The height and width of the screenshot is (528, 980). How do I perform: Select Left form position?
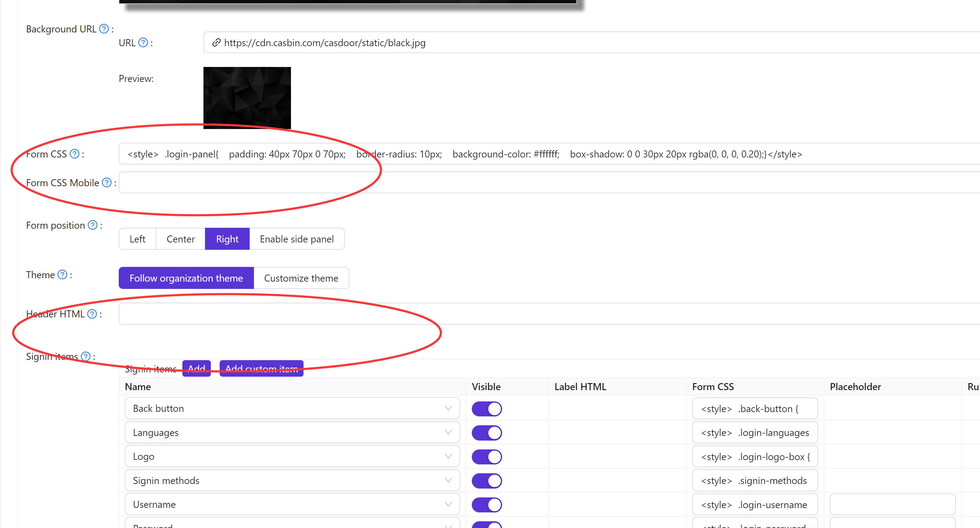(137, 239)
